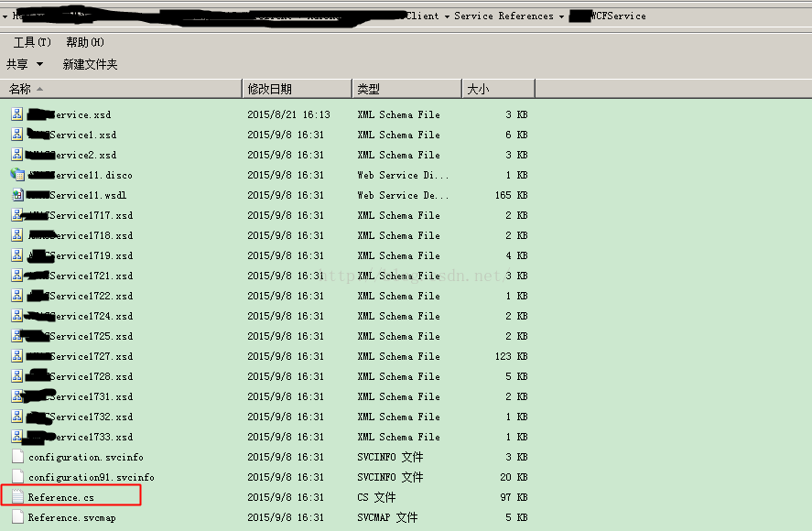The height and width of the screenshot is (531, 812).
Task: Select the file name ending ervice1733.xsd
Action: click(x=80, y=438)
